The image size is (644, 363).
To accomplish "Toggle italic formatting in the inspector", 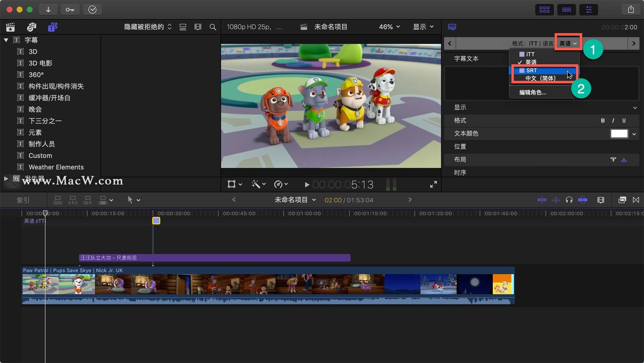I will click(x=612, y=120).
